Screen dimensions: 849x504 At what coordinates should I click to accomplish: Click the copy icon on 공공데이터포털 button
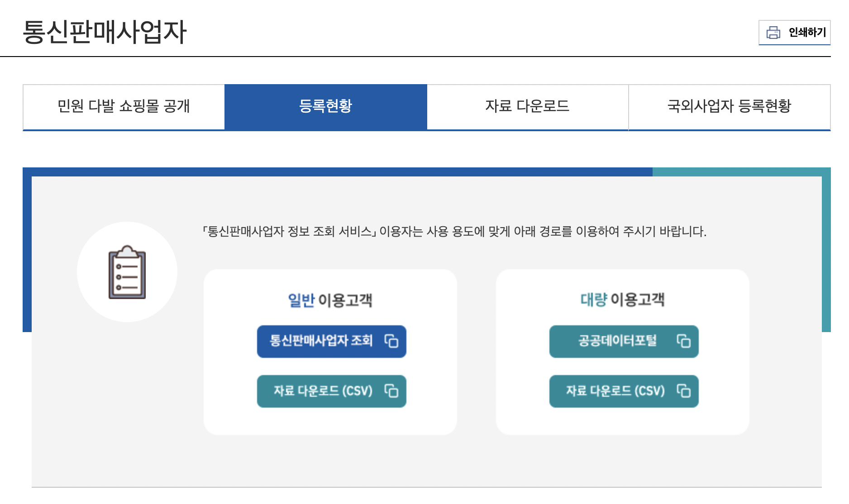click(x=684, y=342)
